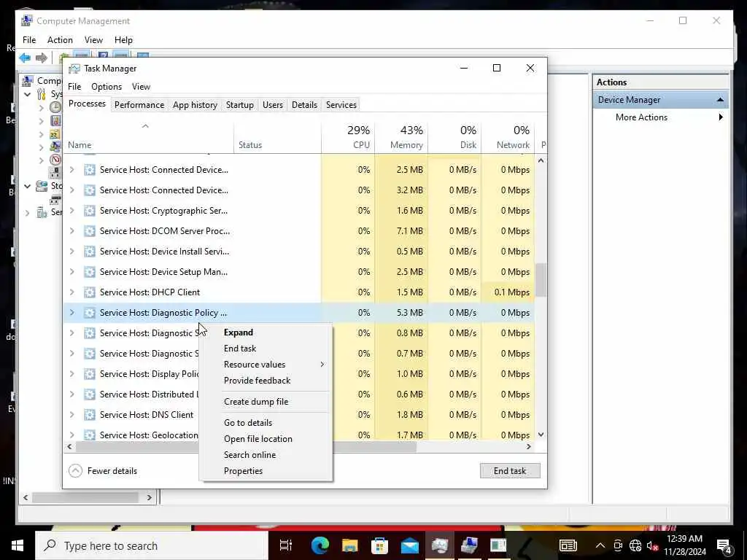
Task: Sort processes by Name column
Action: coord(149,137)
